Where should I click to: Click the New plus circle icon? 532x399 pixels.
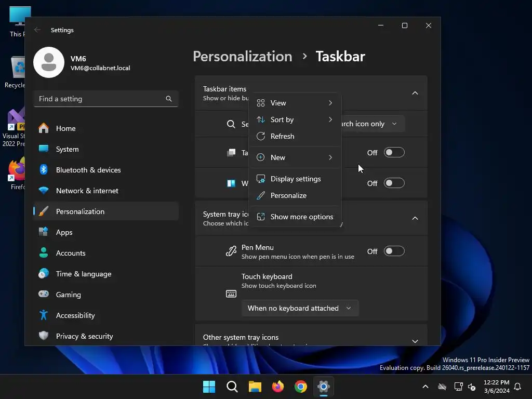click(261, 157)
